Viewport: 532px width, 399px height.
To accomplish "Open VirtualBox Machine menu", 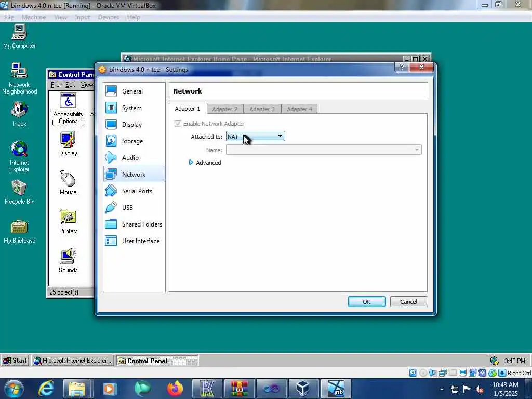I will [x=34, y=17].
